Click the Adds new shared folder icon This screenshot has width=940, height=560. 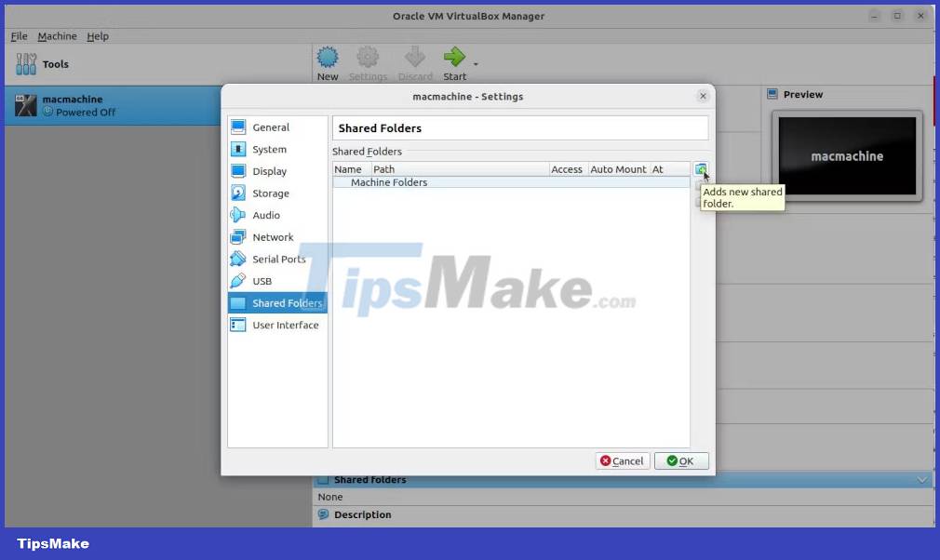(701, 169)
